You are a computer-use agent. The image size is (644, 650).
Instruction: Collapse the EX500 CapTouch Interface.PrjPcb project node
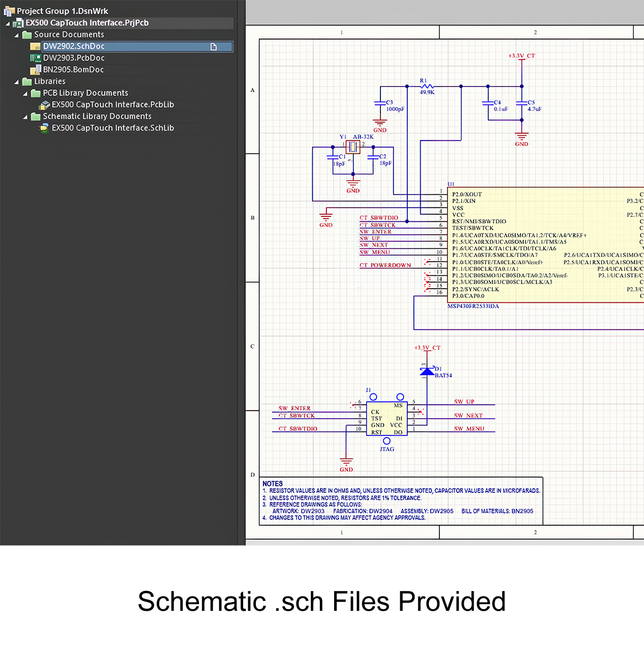pos(8,24)
